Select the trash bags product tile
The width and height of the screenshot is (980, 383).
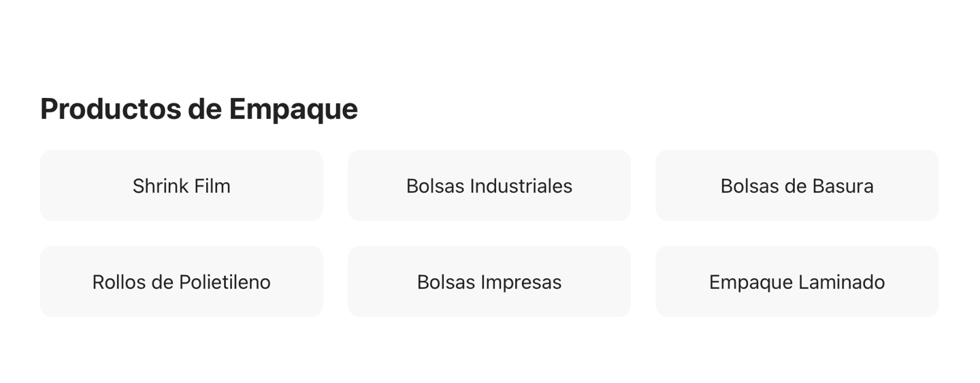pos(796,186)
